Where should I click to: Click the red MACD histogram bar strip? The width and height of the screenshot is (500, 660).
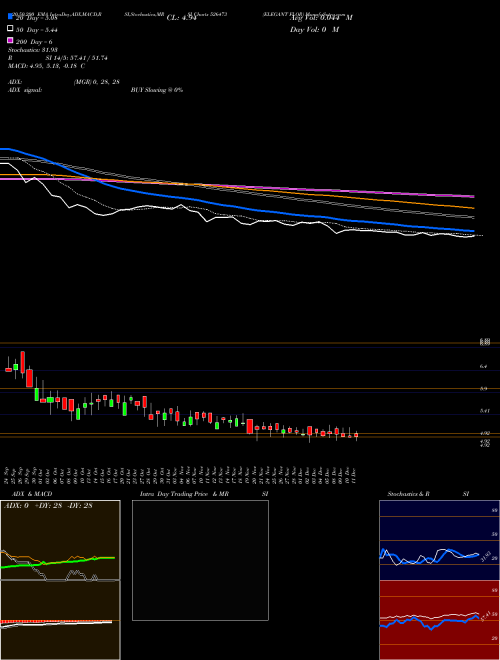tap(56, 621)
